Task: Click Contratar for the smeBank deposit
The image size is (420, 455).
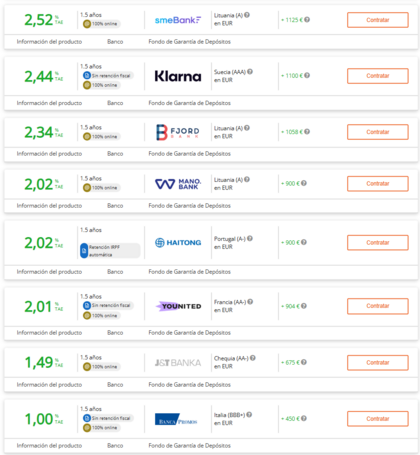Action: pos(378,20)
